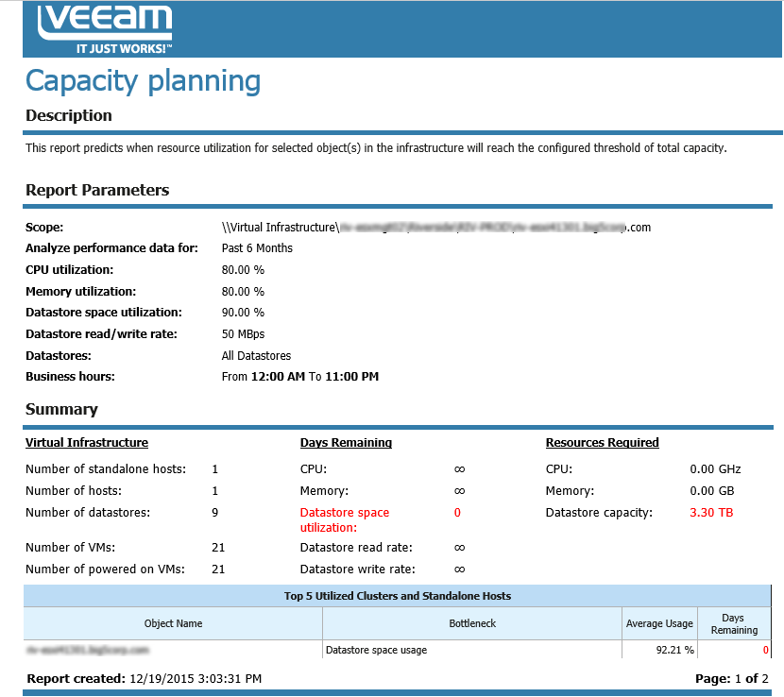Click the "Days Remaining" table column header
Screen dimensions: 784x697
734,624
